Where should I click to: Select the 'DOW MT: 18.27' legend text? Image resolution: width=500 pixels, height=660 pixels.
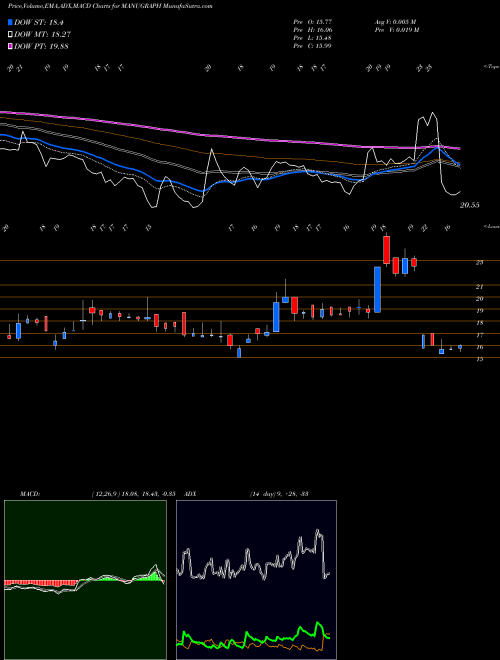pos(42,35)
